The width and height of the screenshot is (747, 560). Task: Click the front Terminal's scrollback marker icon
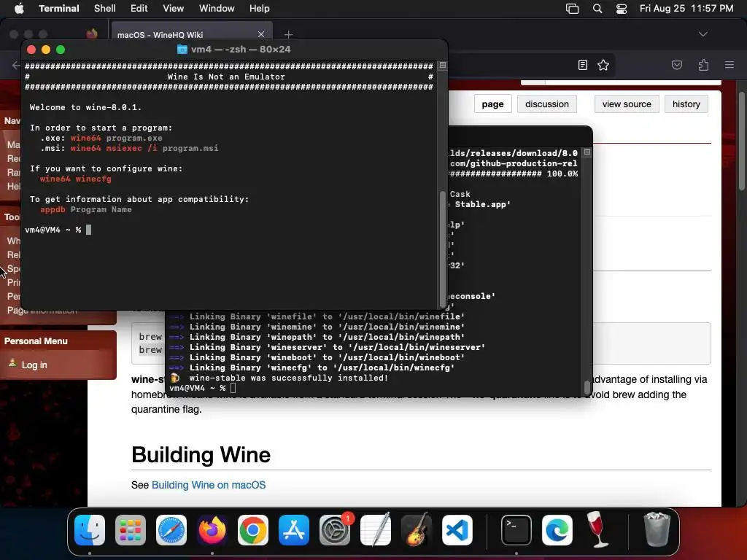[x=443, y=65]
